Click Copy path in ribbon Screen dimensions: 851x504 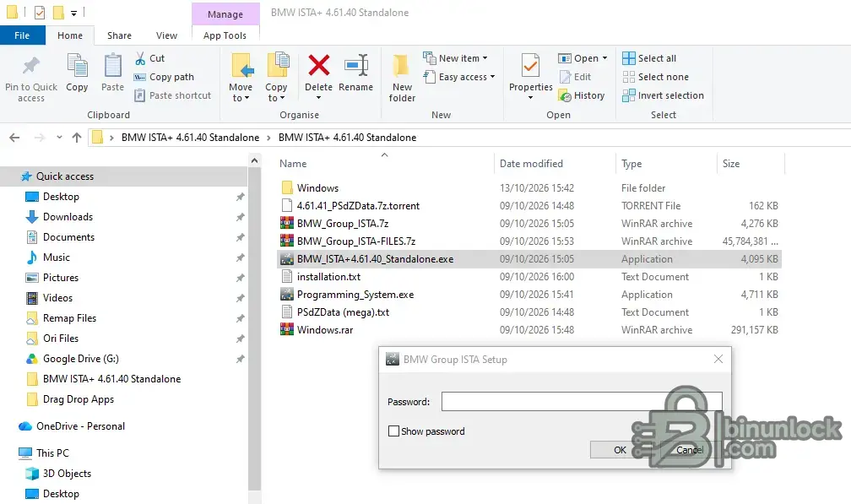coord(164,77)
